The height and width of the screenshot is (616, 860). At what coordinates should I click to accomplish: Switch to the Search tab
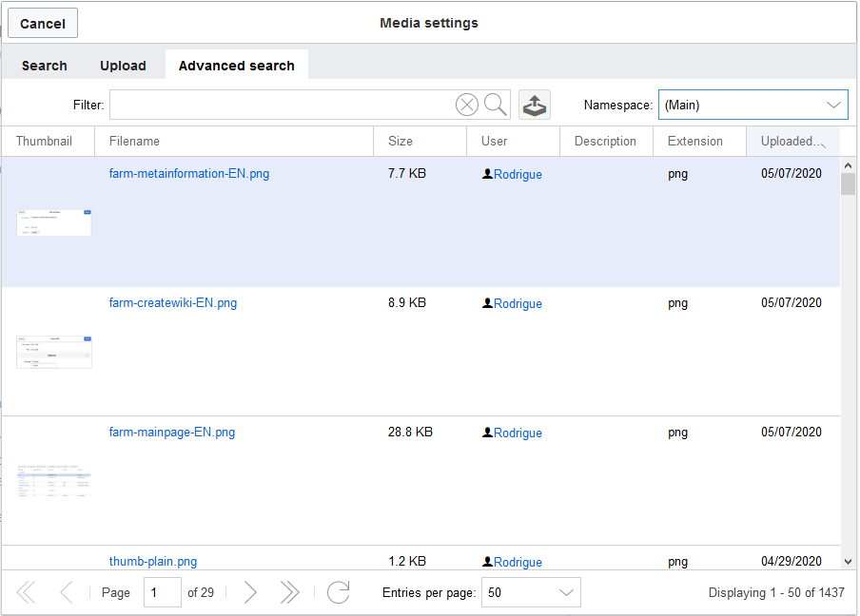click(45, 66)
